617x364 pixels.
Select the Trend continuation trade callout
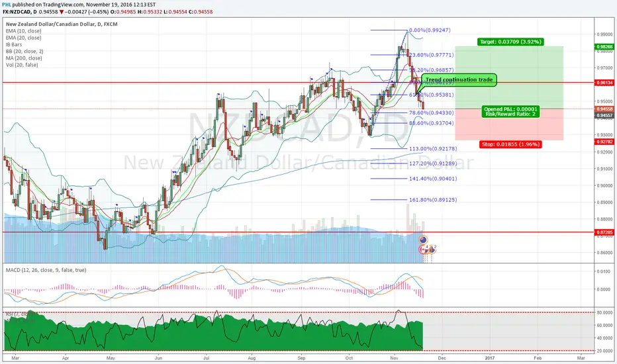(x=459, y=80)
